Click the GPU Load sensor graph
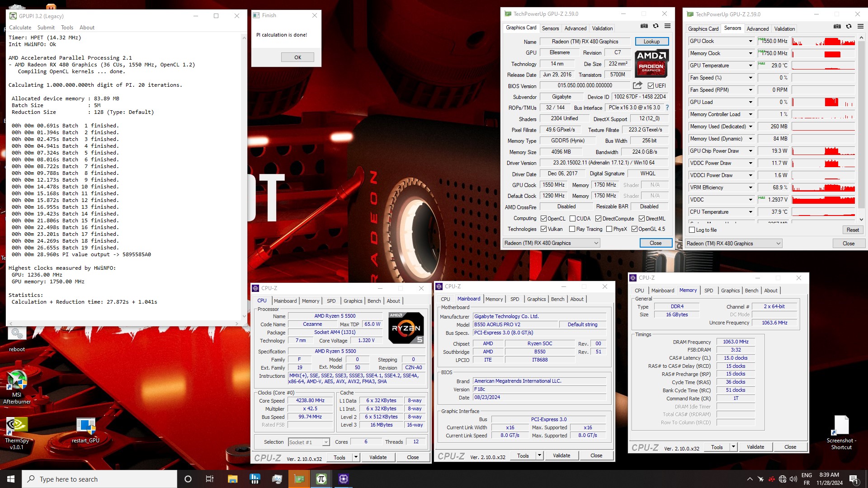Image resolution: width=868 pixels, height=488 pixels. (x=823, y=102)
